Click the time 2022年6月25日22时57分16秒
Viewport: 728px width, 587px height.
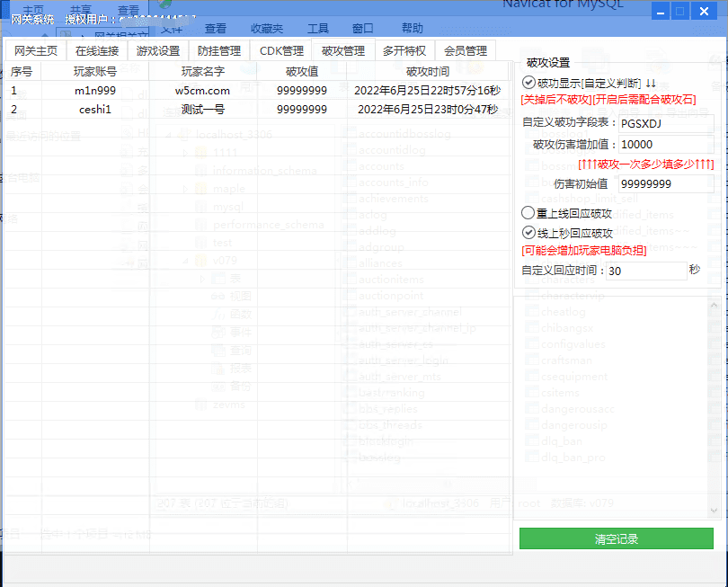click(x=428, y=91)
